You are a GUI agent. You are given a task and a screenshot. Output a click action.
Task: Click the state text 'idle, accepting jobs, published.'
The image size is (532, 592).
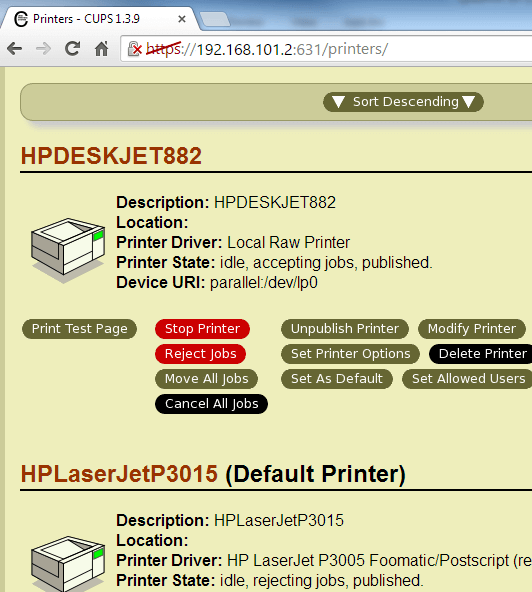(x=326, y=263)
